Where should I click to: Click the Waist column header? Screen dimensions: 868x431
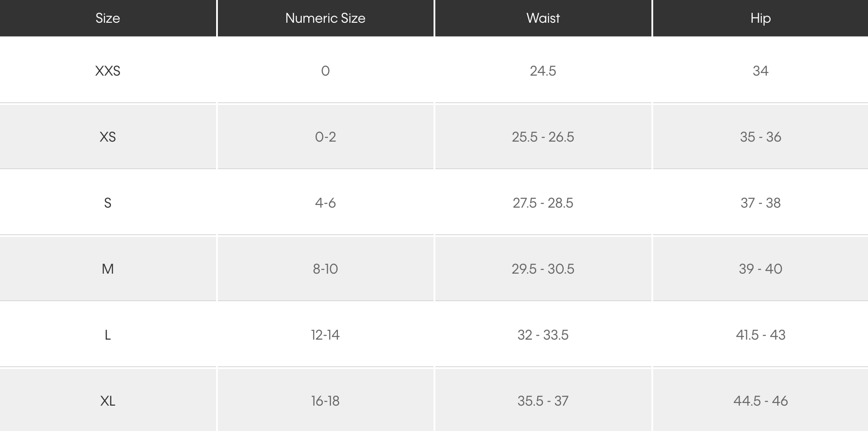pyautogui.click(x=543, y=18)
